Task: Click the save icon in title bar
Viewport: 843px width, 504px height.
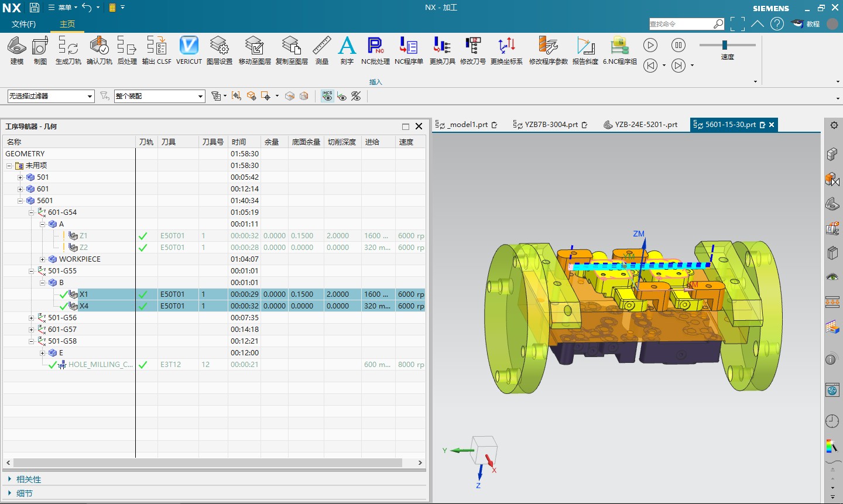Action: click(x=35, y=8)
